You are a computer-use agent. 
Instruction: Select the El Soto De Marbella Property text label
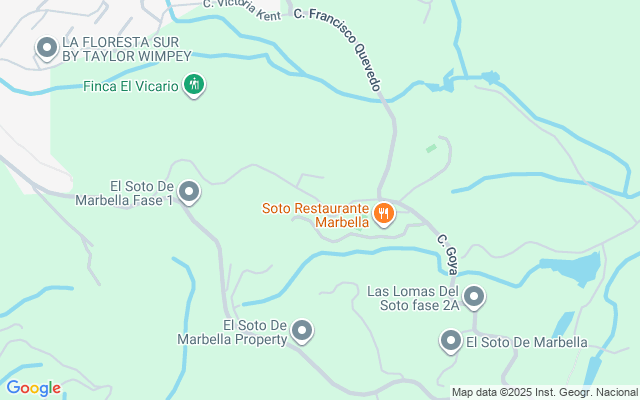[232, 332]
